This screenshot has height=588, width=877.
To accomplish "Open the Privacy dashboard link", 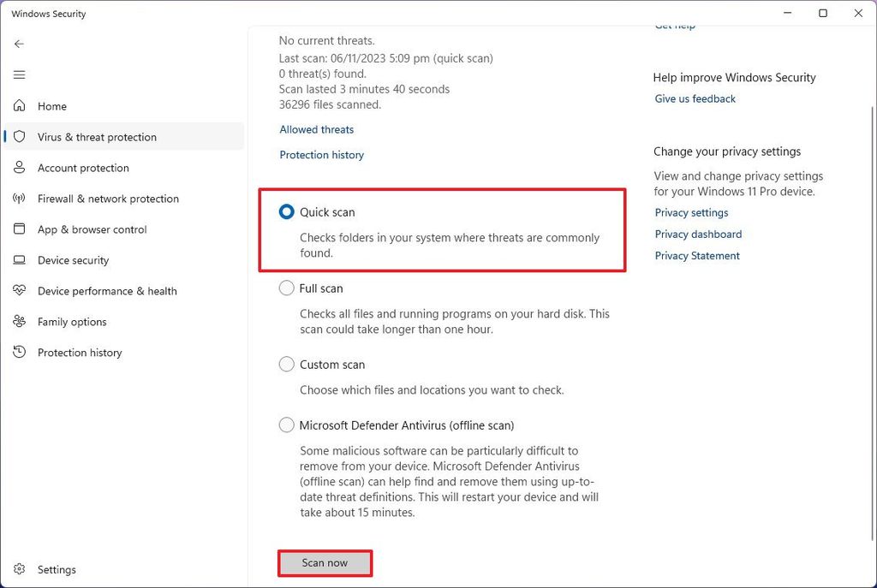I will point(697,234).
